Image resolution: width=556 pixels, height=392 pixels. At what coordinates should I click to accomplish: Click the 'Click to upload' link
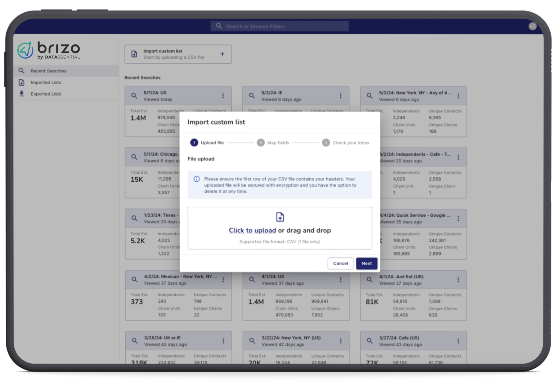pyautogui.click(x=252, y=230)
